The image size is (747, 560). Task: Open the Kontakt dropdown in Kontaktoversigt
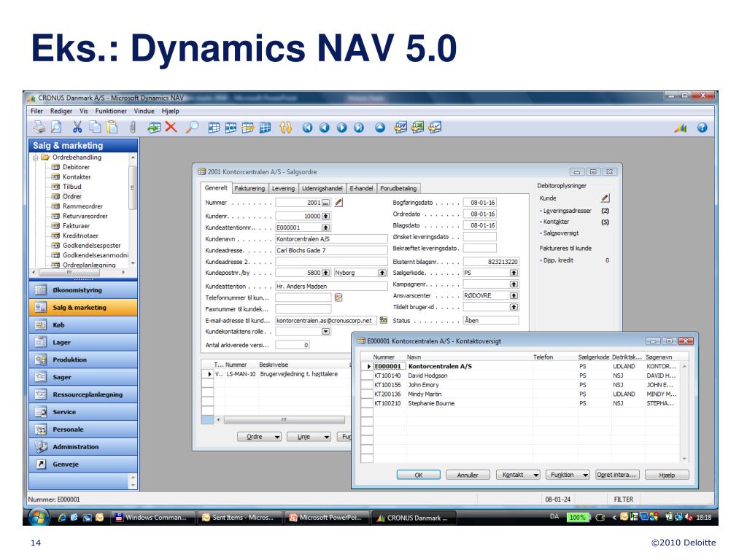(x=536, y=475)
